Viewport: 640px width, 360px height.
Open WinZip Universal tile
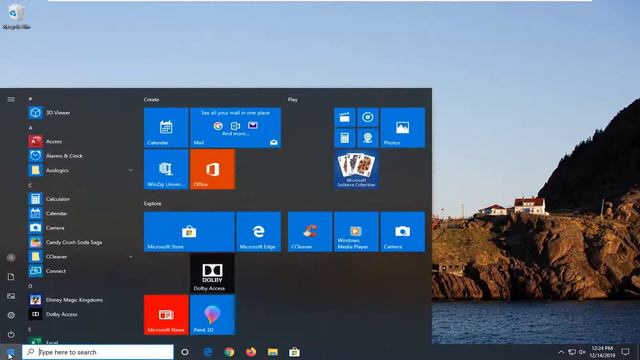(166, 169)
